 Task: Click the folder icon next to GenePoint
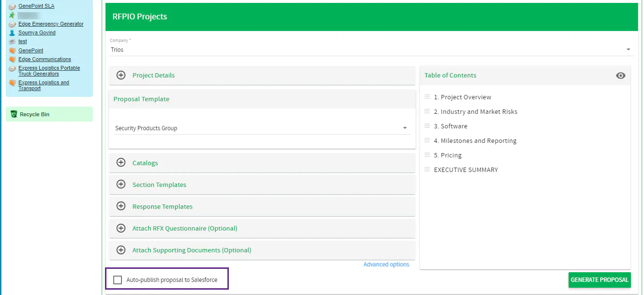(x=12, y=50)
